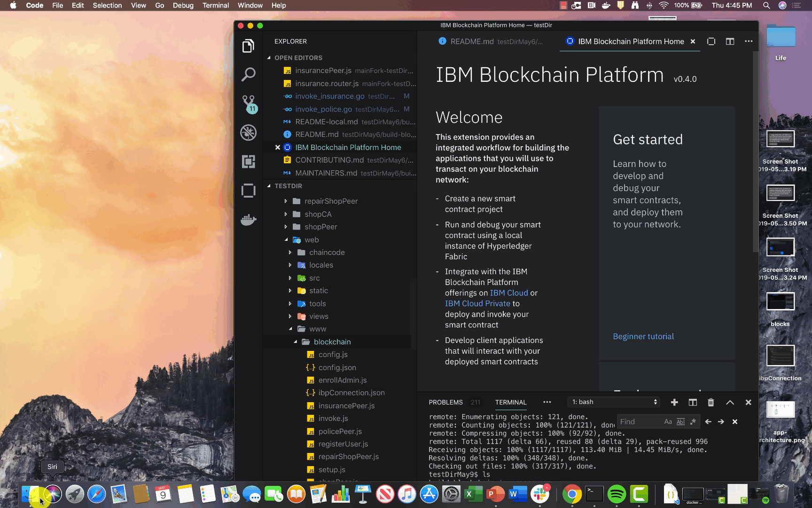Open Google Chrome from the Dock

(572, 494)
